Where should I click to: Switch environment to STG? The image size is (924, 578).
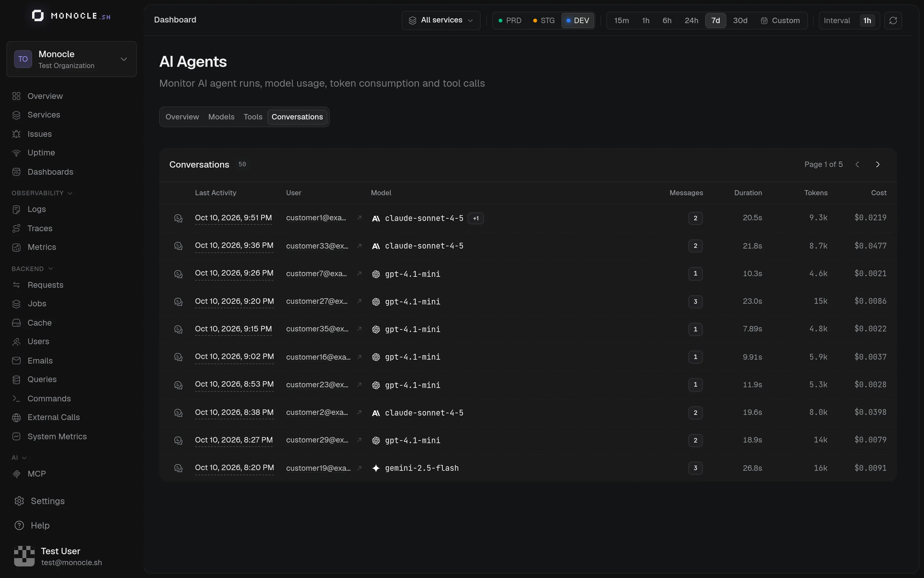tap(544, 20)
